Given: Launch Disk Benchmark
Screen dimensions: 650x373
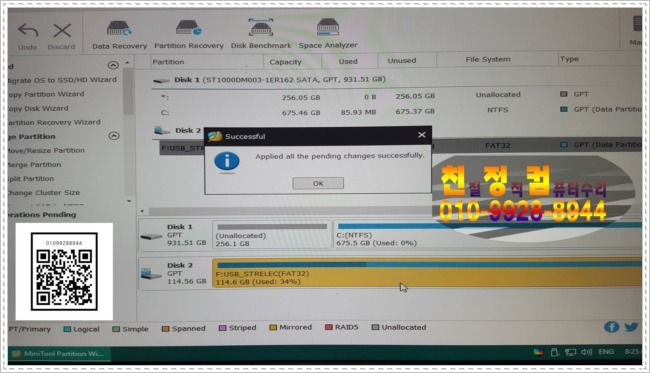Looking at the screenshot, I should [261, 34].
